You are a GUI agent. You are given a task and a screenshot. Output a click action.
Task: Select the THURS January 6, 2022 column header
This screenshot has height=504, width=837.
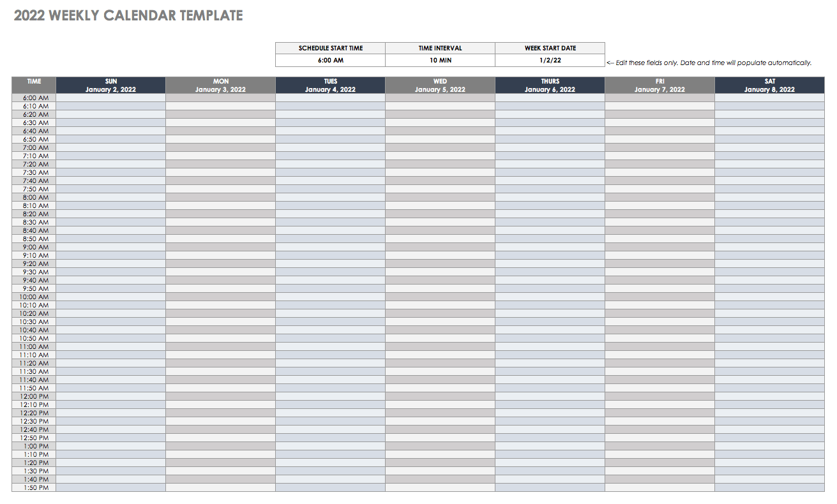(550, 85)
